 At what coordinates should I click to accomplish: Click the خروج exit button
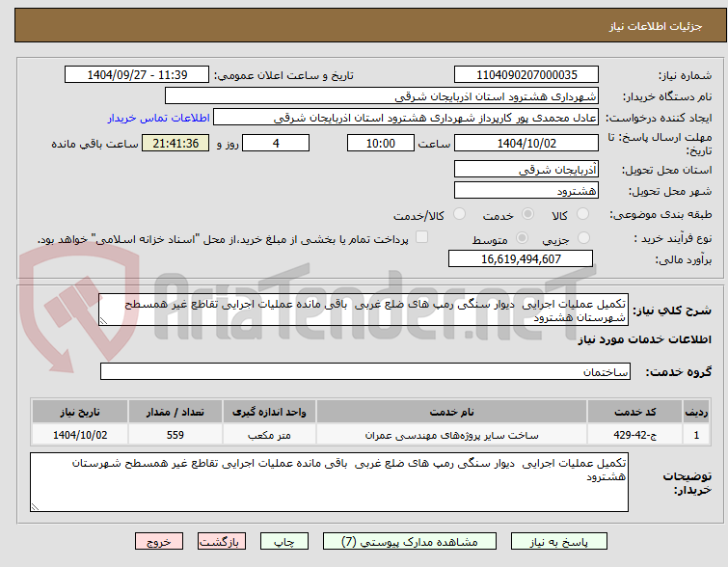(x=159, y=542)
